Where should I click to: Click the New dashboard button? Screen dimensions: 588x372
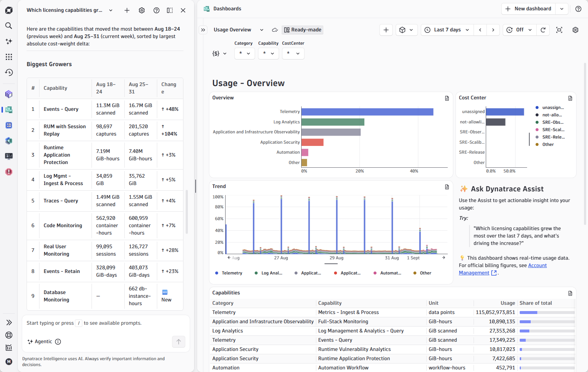[x=529, y=9]
